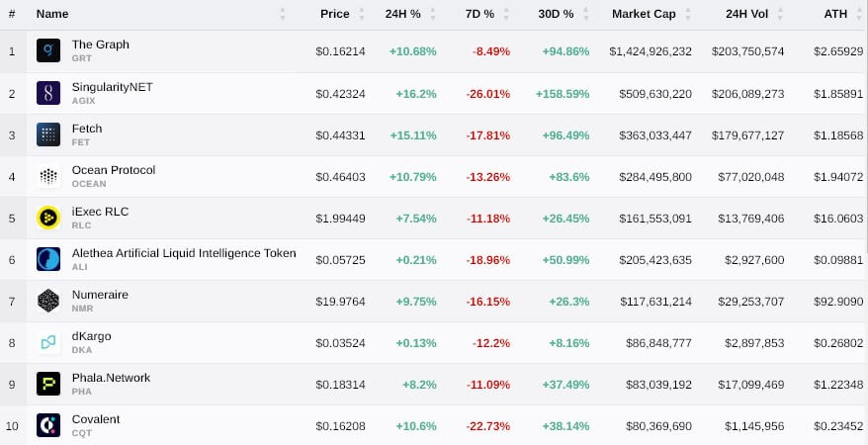
Task: Click the Phala.Network PHA logo
Action: point(48,384)
